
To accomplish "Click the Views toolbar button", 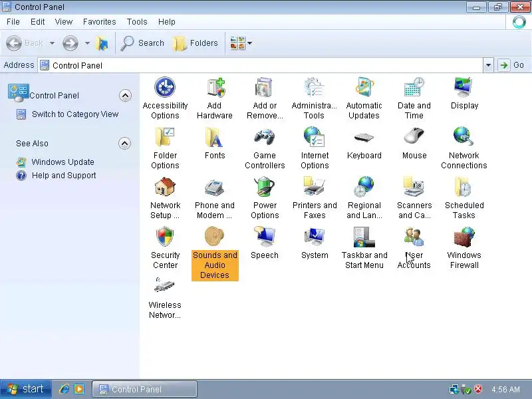I will pyautogui.click(x=237, y=43).
